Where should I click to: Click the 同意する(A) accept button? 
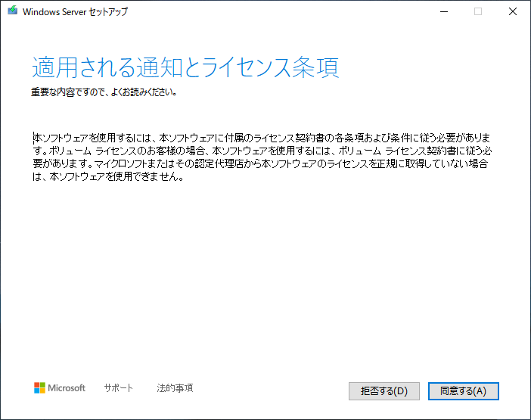[463, 391]
